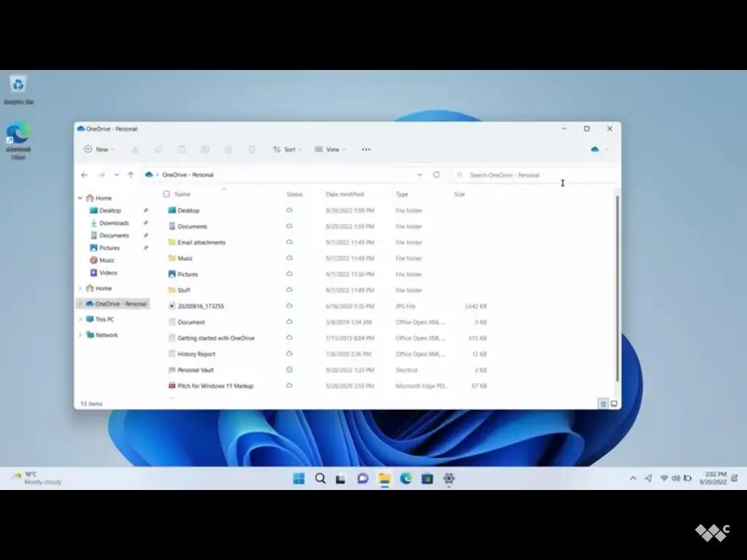
Task: Tick the select-all checkbox beside Name
Action: (x=166, y=194)
